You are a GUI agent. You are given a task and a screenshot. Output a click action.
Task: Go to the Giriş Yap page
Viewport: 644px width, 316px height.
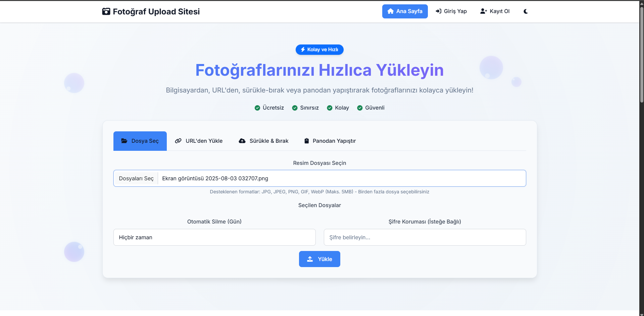pos(451,11)
